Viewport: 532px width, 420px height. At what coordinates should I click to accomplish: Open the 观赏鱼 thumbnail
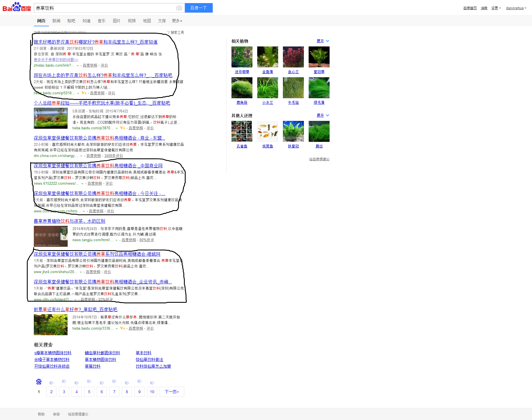(268, 131)
